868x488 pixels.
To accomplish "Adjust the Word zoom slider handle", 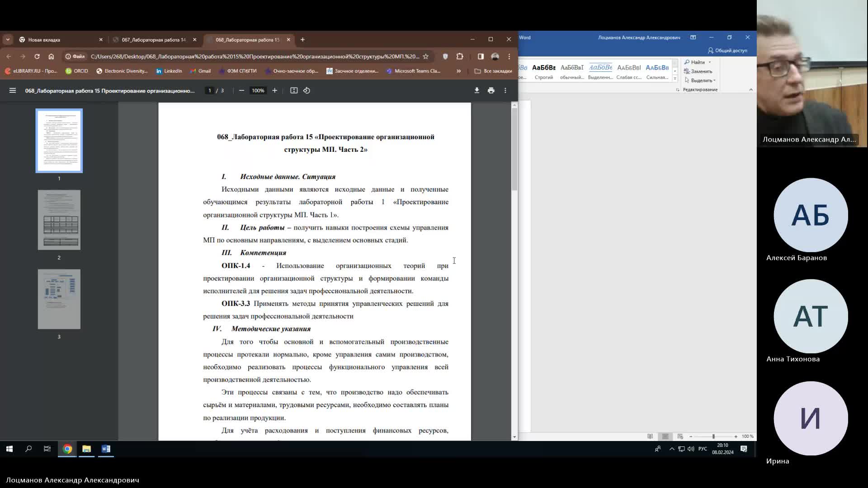I will (713, 436).
